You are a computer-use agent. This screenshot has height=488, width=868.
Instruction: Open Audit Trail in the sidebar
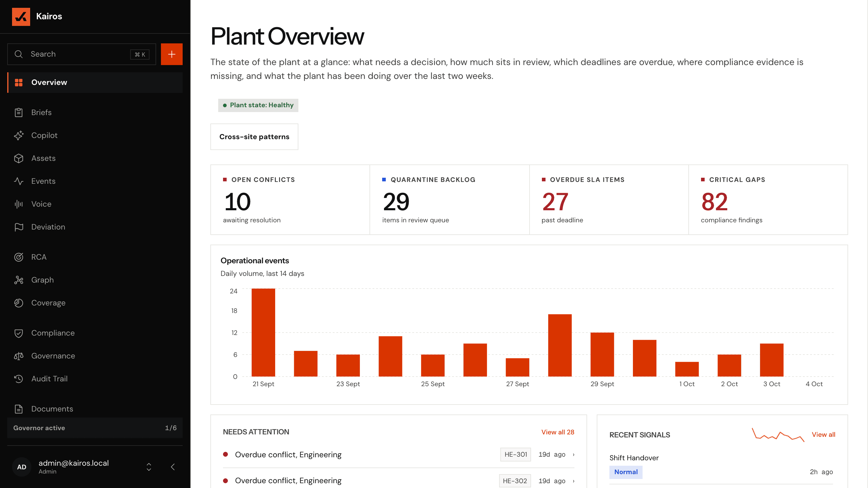pos(95,379)
